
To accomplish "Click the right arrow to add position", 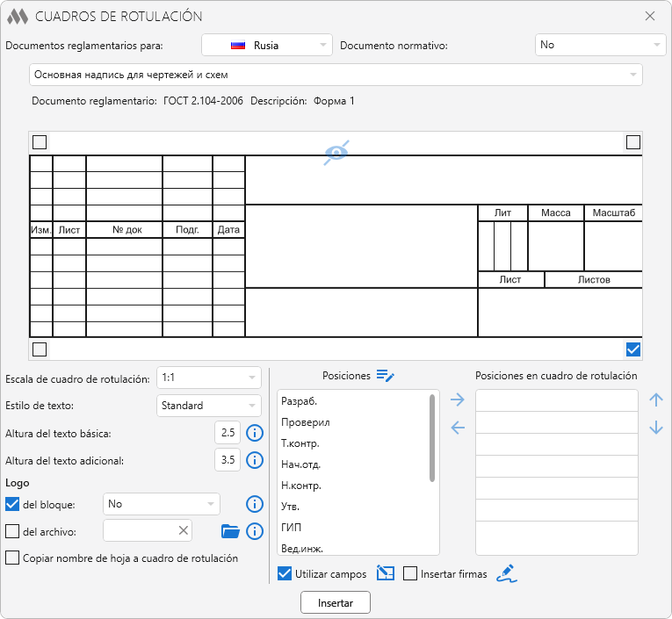I will (x=457, y=400).
